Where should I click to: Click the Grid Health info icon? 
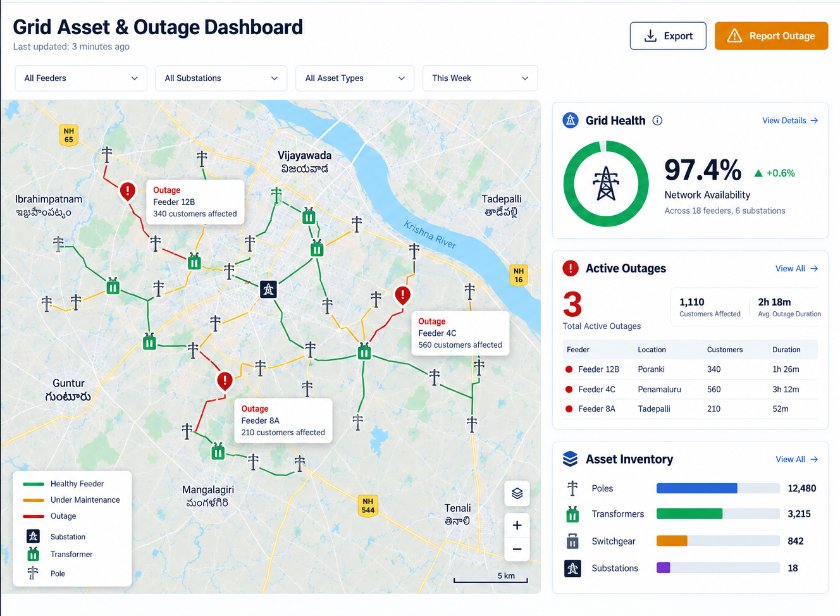[x=657, y=120]
